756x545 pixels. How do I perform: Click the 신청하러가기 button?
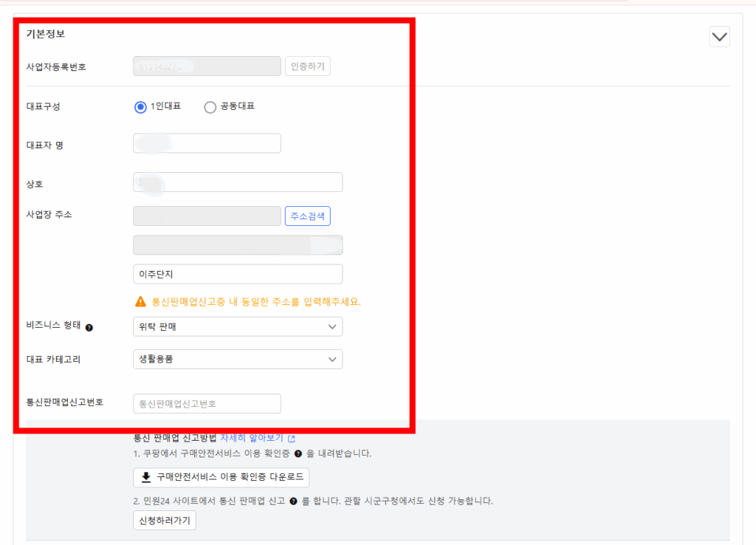pyautogui.click(x=165, y=521)
